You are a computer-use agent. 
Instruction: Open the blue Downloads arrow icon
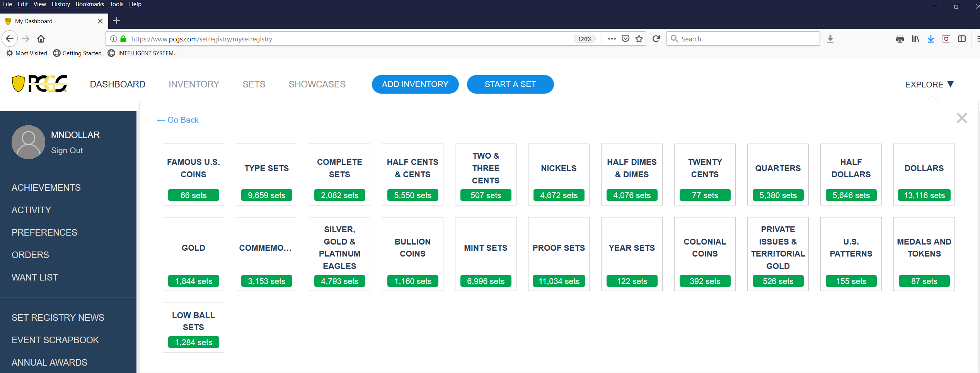click(931, 39)
